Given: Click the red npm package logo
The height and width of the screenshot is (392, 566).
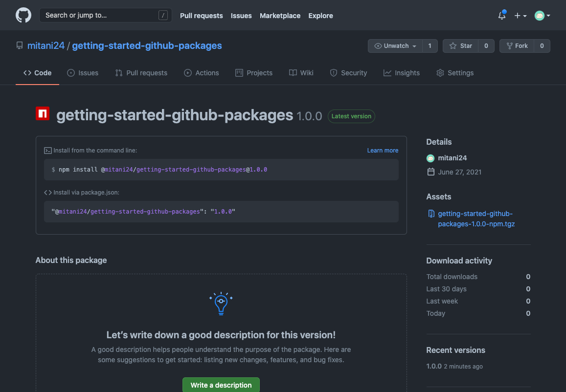Looking at the screenshot, I should click(x=43, y=113).
